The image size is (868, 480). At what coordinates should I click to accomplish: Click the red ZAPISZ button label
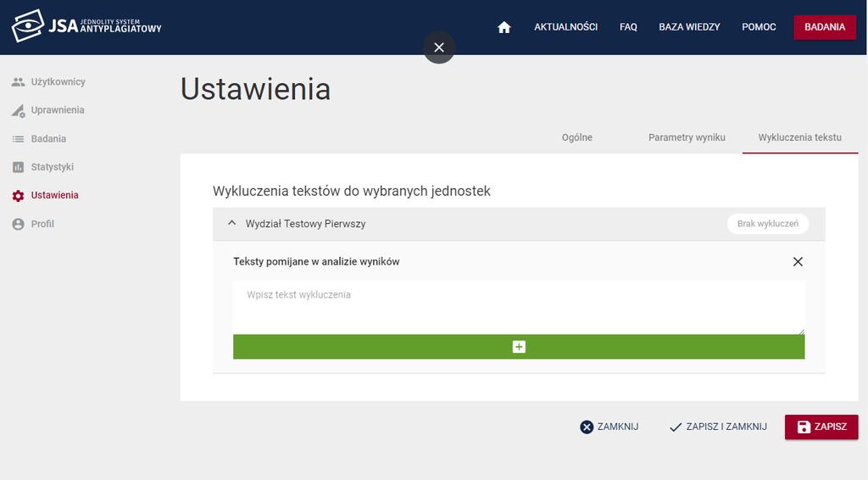tap(831, 427)
